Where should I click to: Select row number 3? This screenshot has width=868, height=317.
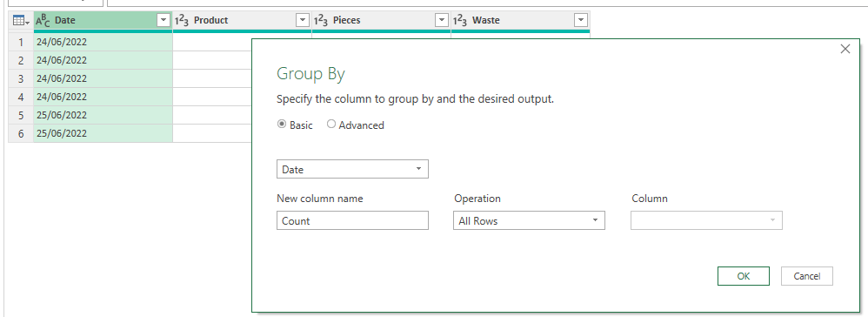[x=21, y=78]
